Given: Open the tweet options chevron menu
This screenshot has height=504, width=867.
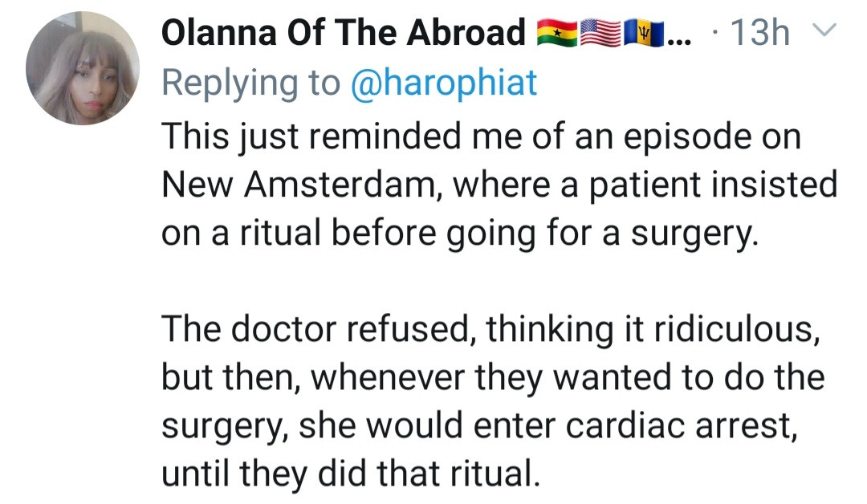Looking at the screenshot, I should click(x=824, y=30).
